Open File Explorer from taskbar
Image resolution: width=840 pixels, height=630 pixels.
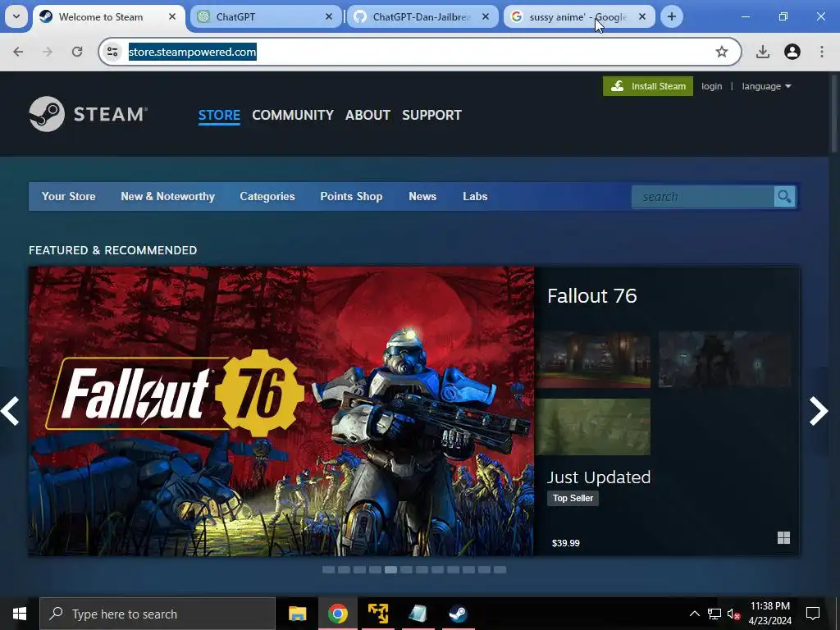tap(297, 614)
